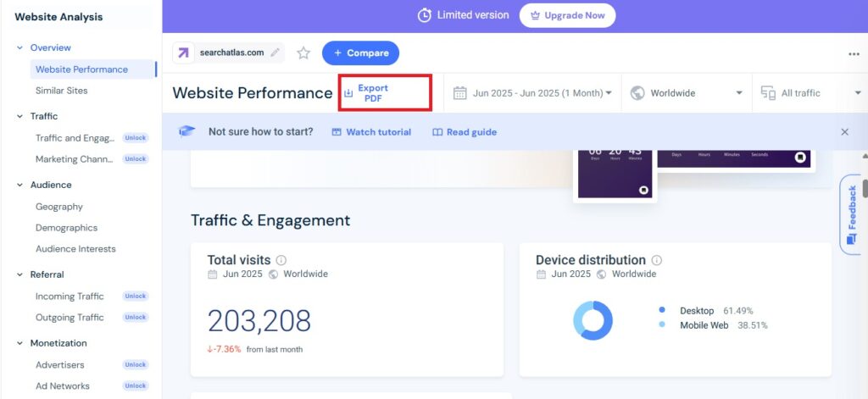Open Ad Networks in sidebar

63,385
